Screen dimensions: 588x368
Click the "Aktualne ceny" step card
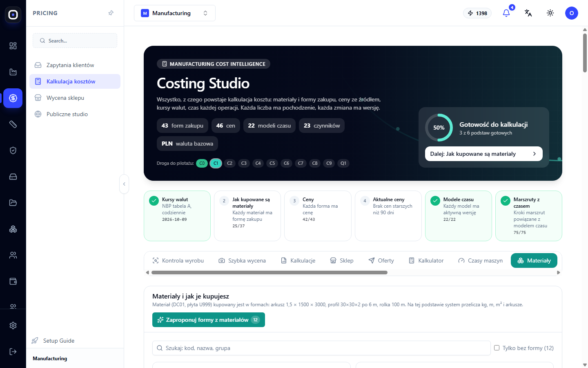(x=388, y=216)
